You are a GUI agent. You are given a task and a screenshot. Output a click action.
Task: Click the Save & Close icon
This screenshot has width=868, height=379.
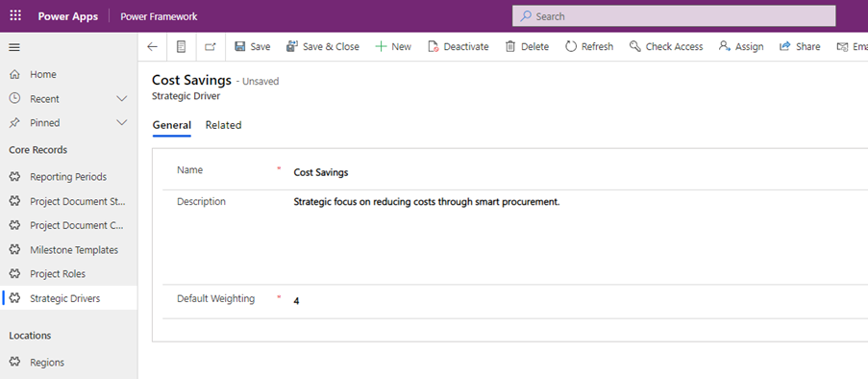tap(292, 46)
